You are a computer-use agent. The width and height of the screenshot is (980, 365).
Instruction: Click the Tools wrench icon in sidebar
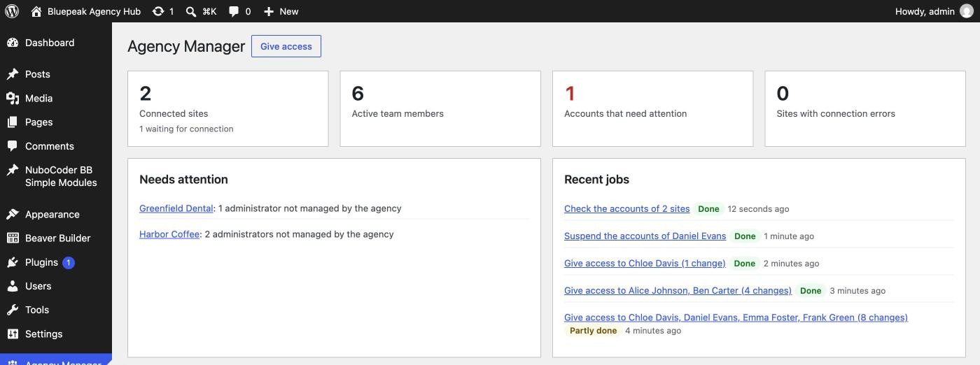pyautogui.click(x=13, y=310)
